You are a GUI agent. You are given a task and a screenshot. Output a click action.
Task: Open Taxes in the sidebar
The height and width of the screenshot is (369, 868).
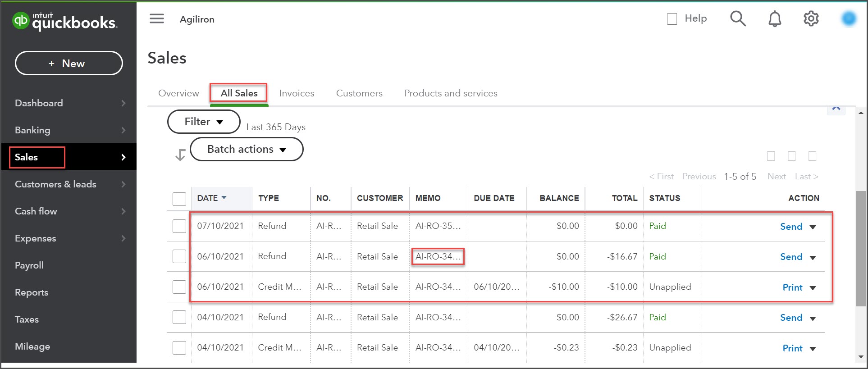click(27, 319)
